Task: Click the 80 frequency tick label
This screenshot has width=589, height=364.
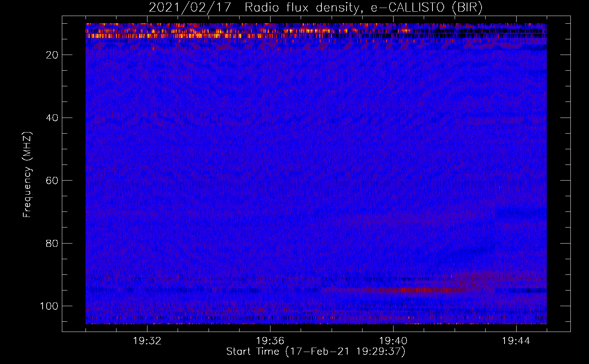Action: point(52,243)
